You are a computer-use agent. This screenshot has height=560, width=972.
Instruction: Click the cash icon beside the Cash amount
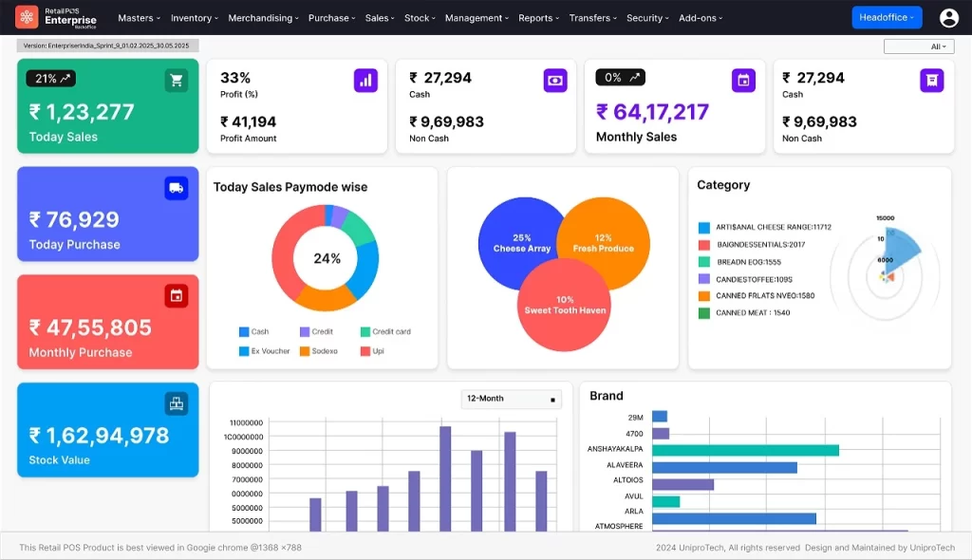point(554,81)
